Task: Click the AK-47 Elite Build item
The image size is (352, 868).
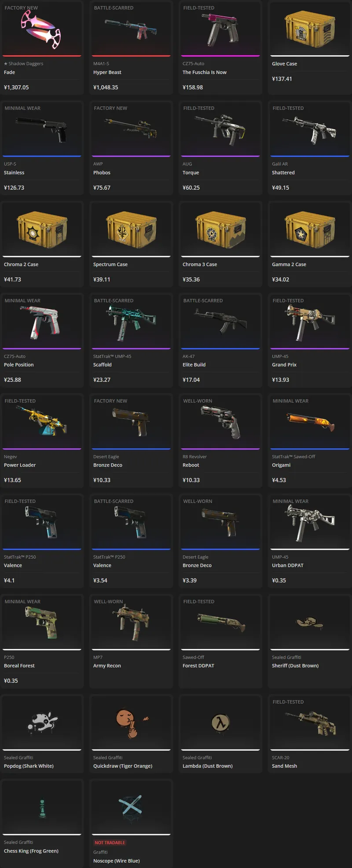Action: pos(220,340)
